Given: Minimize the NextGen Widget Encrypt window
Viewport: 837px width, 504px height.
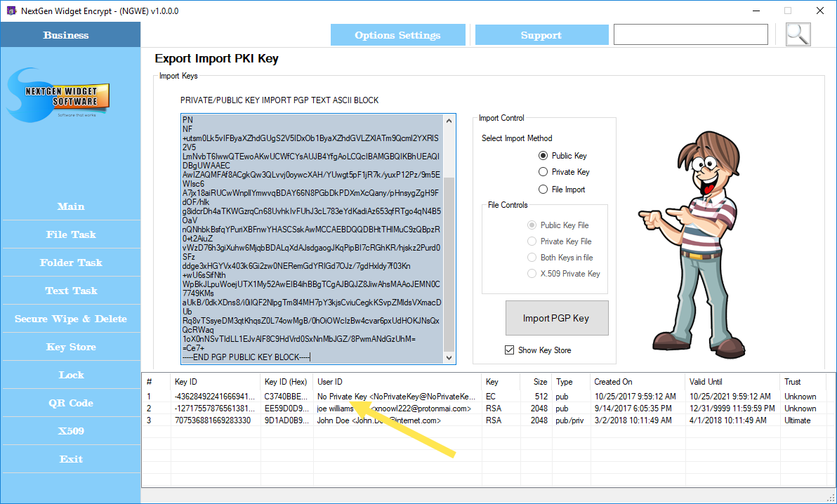Looking at the screenshot, I should (x=756, y=11).
